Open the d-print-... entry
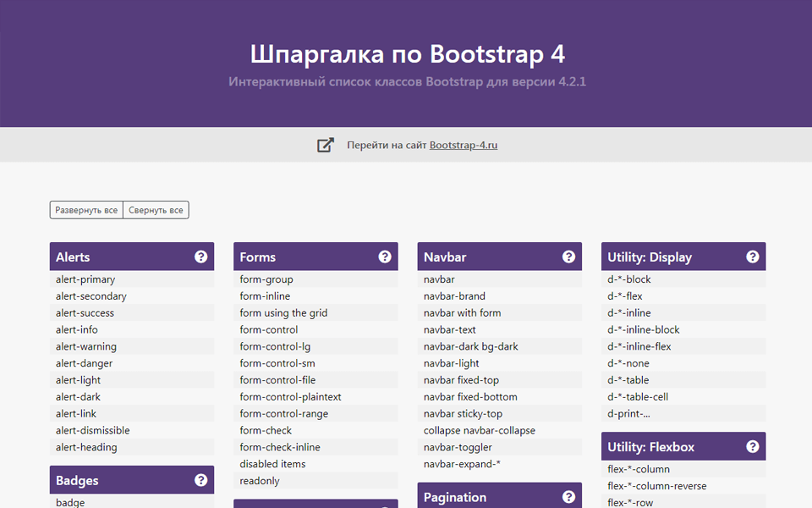The width and height of the screenshot is (812, 508). (683, 414)
